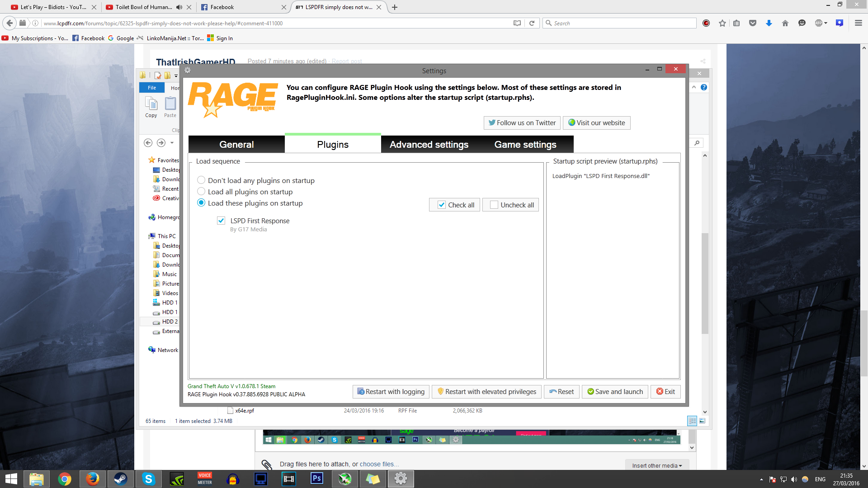Open the Firefox hamburger menu
This screenshot has width=868, height=488.
(x=858, y=23)
